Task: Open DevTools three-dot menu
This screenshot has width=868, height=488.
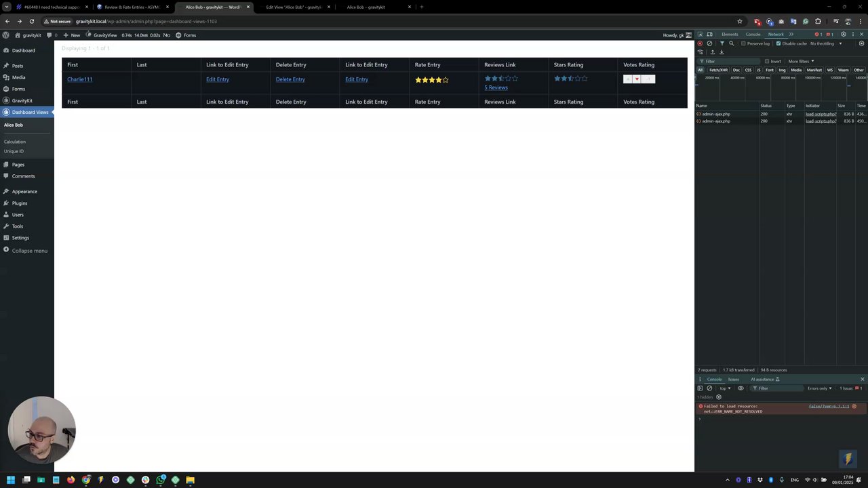Action: (853, 34)
